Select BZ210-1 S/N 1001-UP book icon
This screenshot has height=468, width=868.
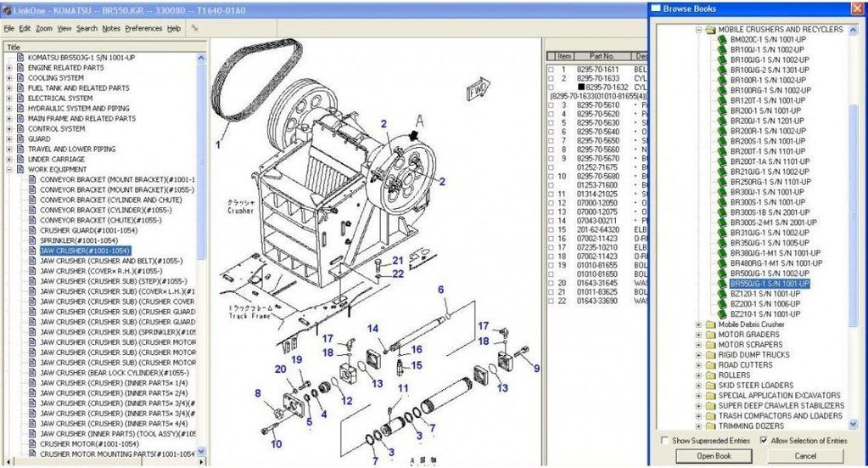click(x=722, y=313)
